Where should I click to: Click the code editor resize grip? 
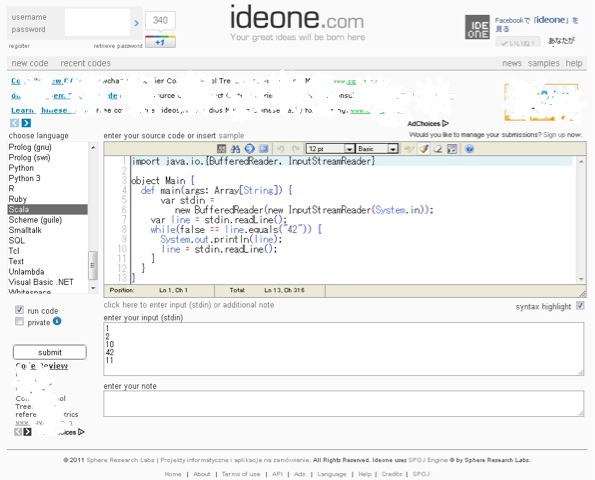pyautogui.click(x=582, y=293)
